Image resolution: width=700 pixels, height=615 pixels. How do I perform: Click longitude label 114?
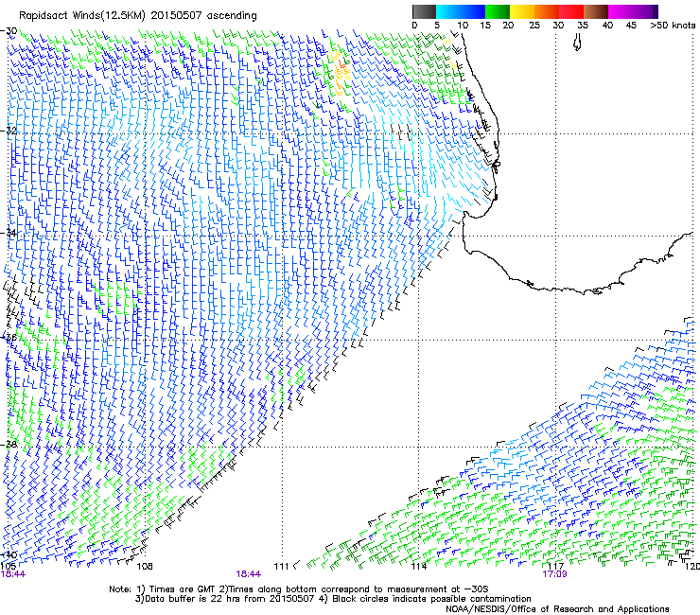click(419, 567)
